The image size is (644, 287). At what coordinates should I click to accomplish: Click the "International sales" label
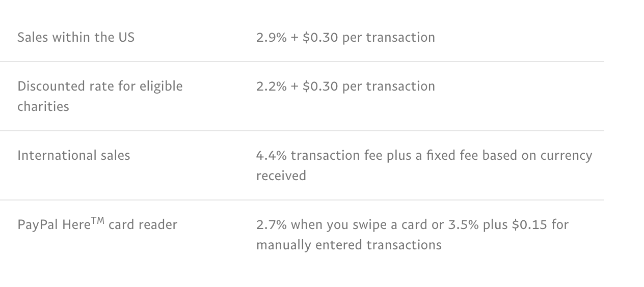coord(74,155)
